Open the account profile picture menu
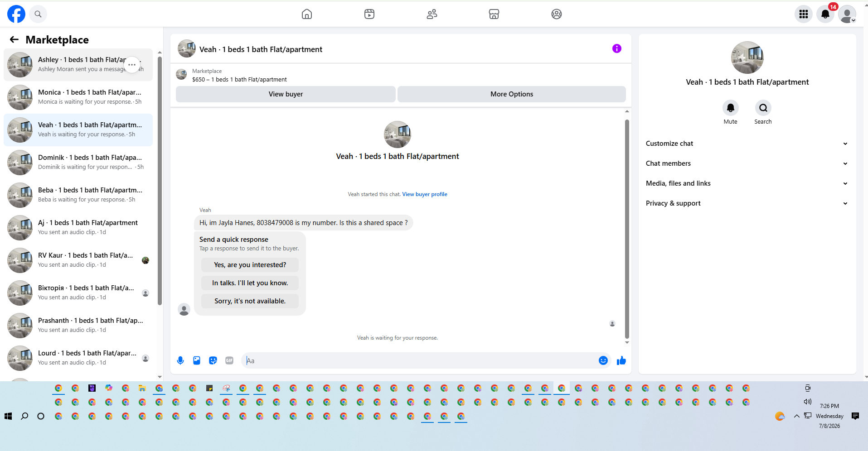 click(x=847, y=14)
